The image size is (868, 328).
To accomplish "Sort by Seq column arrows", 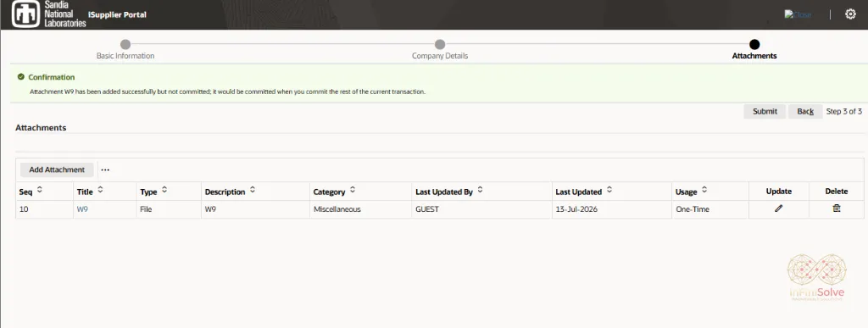I will coord(39,190).
